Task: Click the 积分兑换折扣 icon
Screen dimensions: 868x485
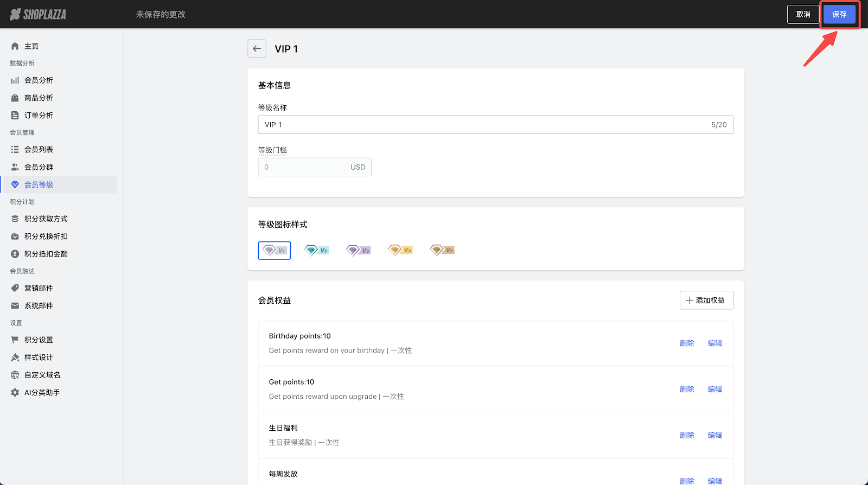Action: point(15,237)
